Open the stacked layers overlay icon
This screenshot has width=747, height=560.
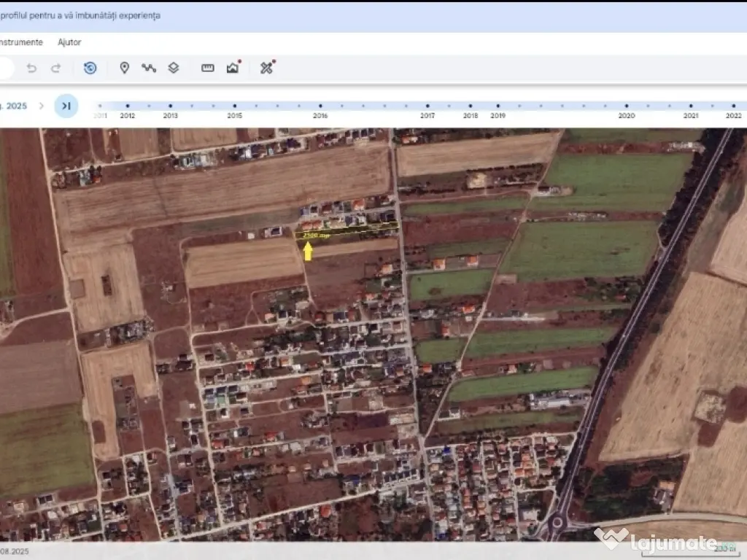pyautogui.click(x=174, y=68)
